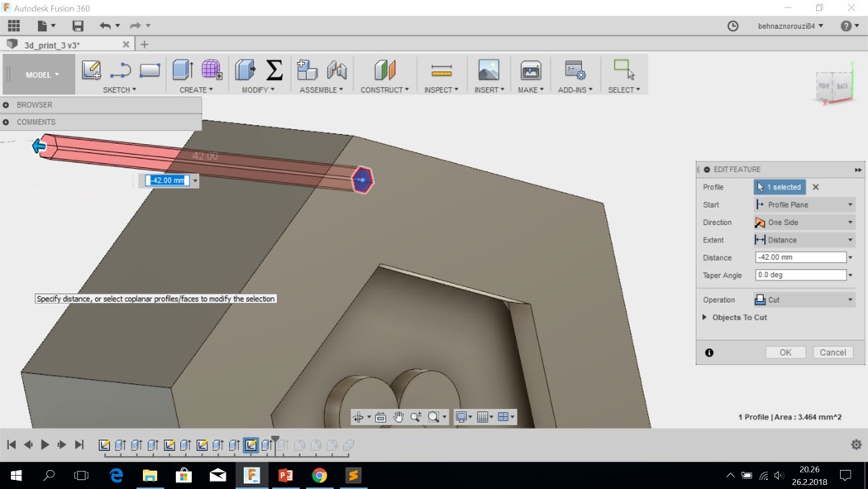This screenshot has width=868, height=489.
Task: Cancel the Edit Feature dialog
Action: click(x=832, y=352)
